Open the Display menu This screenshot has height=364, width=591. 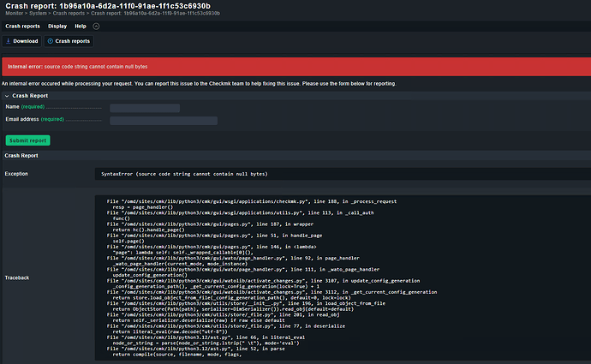pos(57,27)
